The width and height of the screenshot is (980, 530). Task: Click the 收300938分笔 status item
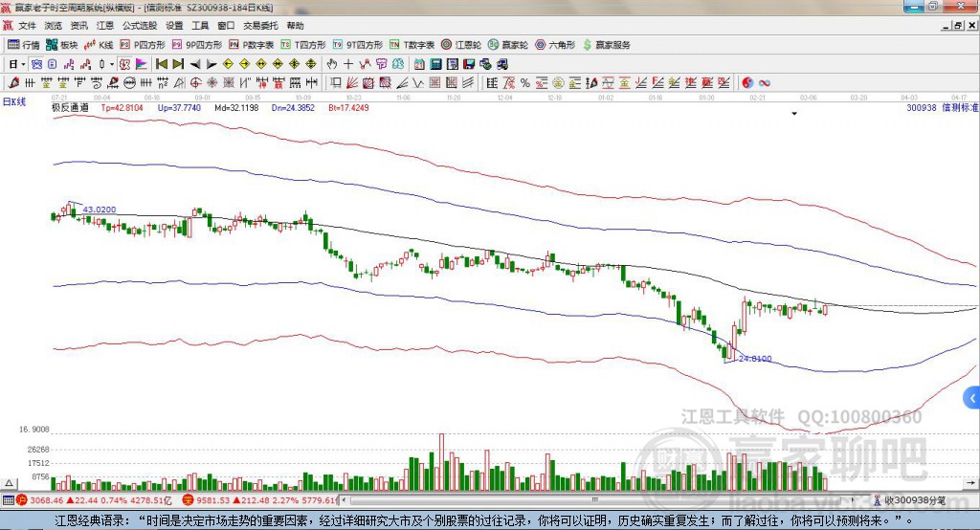[x=910, y=500]
